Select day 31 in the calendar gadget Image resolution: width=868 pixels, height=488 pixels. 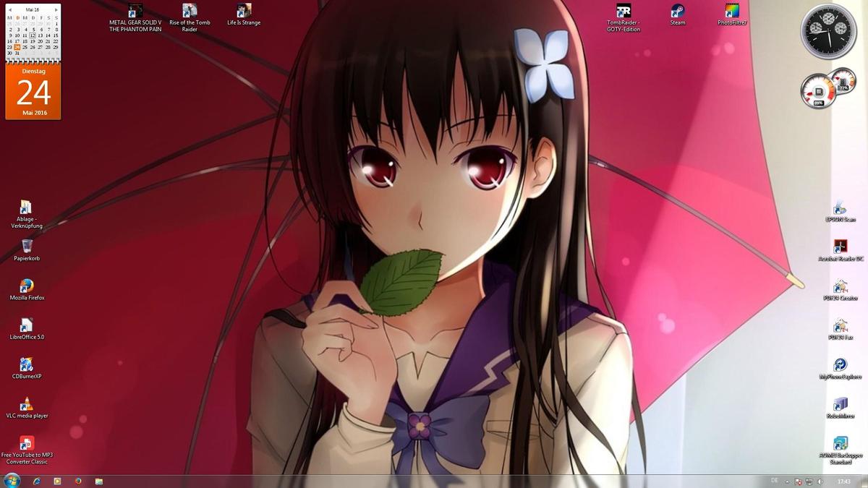click(17, 53)
